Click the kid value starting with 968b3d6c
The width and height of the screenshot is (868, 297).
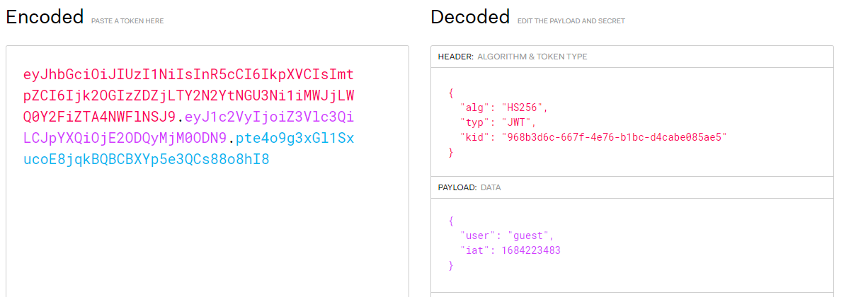614,137
